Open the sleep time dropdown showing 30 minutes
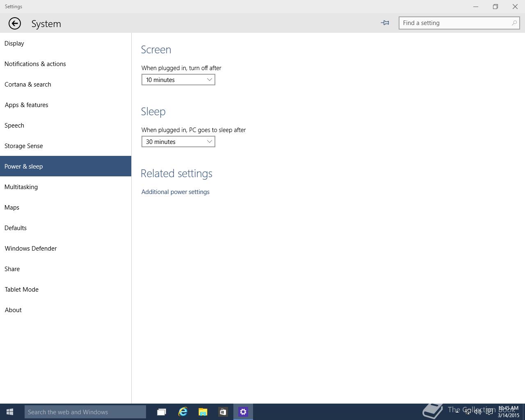 [x=178, y=142]
